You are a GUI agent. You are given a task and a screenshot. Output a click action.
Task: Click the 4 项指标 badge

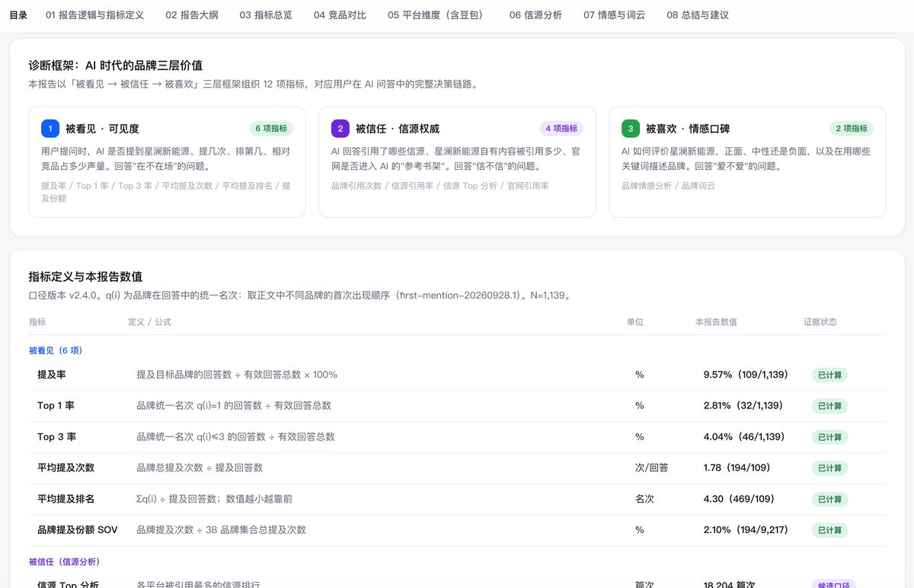(x=561, y=129)
